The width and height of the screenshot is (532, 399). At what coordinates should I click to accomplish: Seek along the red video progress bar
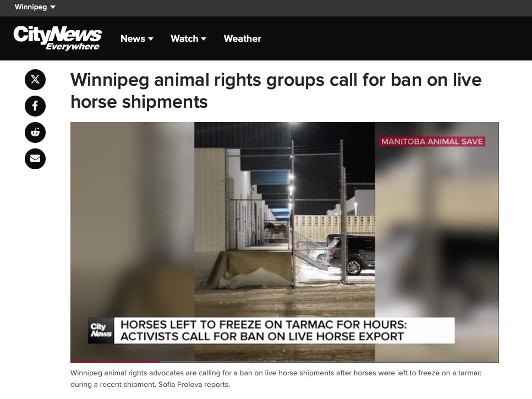(x=284, y=362)
